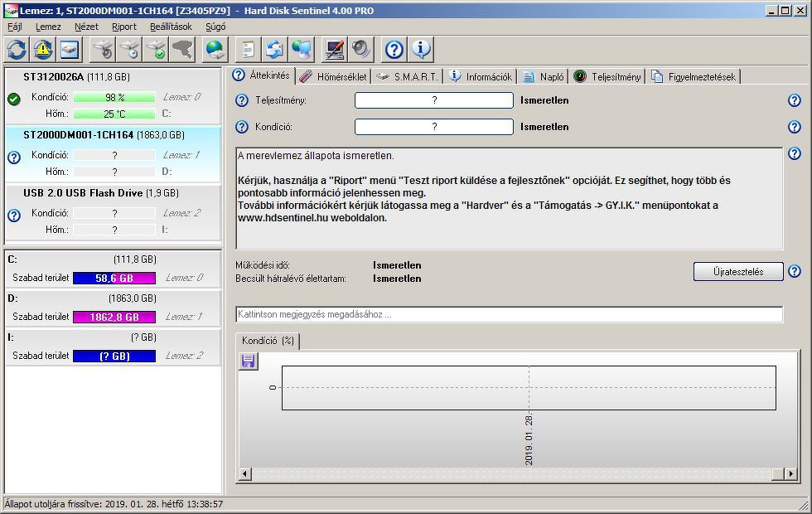Select the ST3120026A disk entry

point(113,95)
